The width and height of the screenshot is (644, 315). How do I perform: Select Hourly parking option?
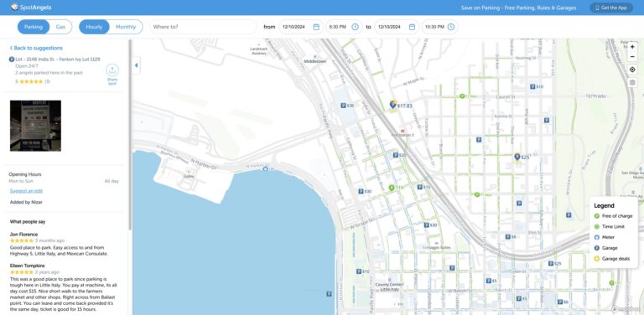point(94,27)
